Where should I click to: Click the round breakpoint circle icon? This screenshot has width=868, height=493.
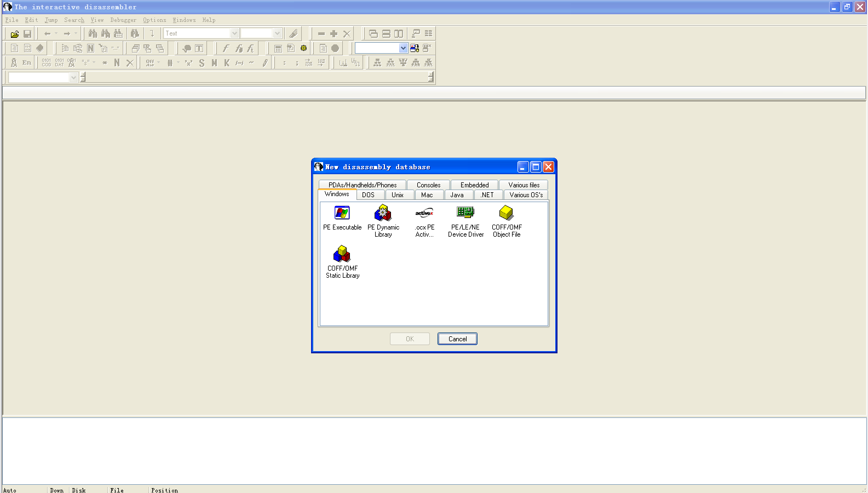tap(335, 48)
